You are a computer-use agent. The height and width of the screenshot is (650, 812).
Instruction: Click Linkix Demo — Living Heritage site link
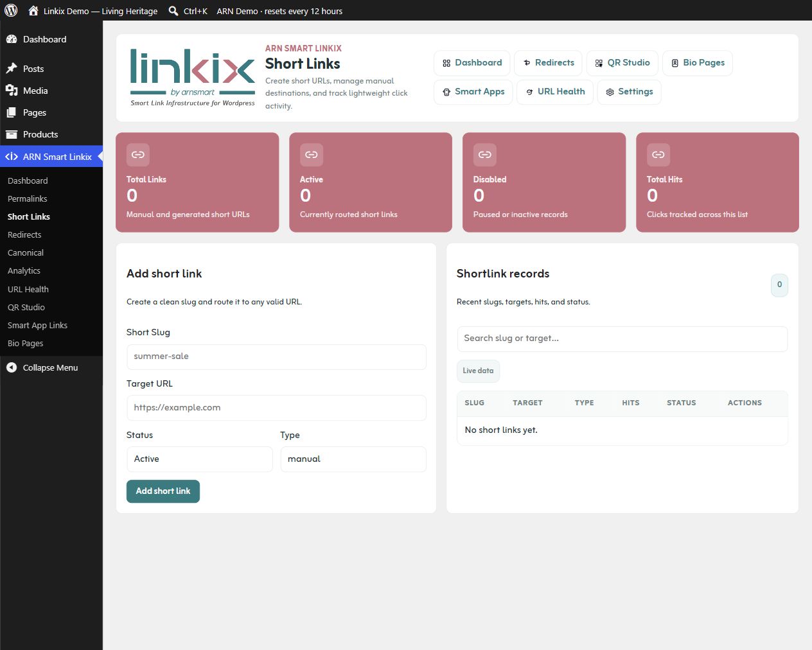coord(100,11)
